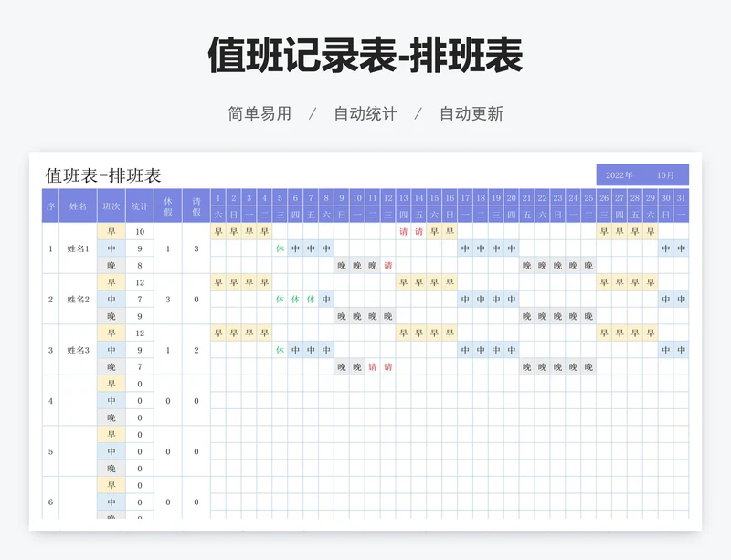Click 姓名1 请假 total 3

[196, 248]
